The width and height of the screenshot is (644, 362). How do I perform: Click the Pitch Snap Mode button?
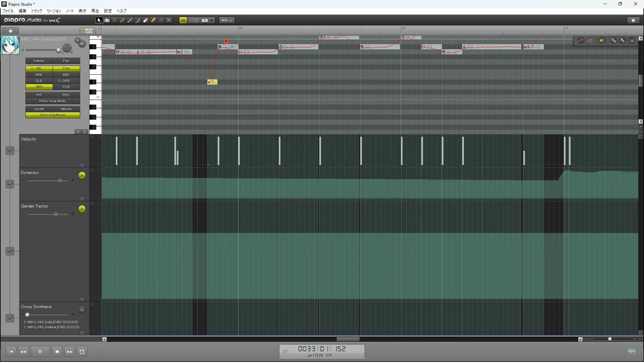click(x=53, y=101)
